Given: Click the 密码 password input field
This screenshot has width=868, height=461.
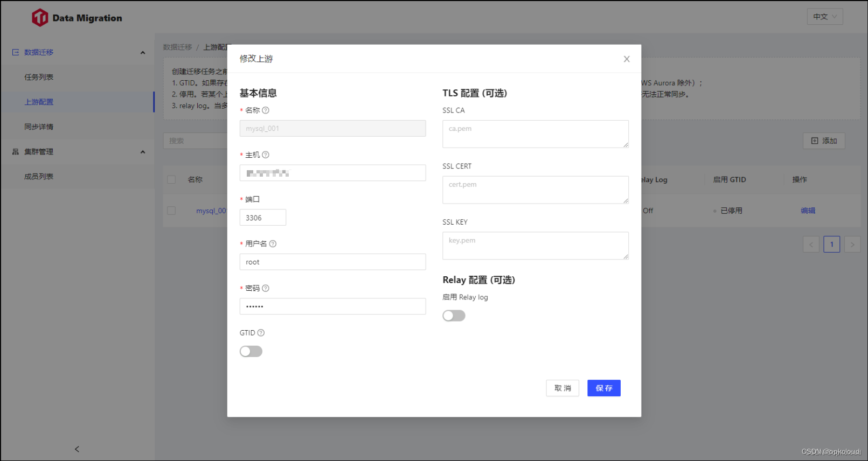Looking at the screenshot, I should click(333, 306).
